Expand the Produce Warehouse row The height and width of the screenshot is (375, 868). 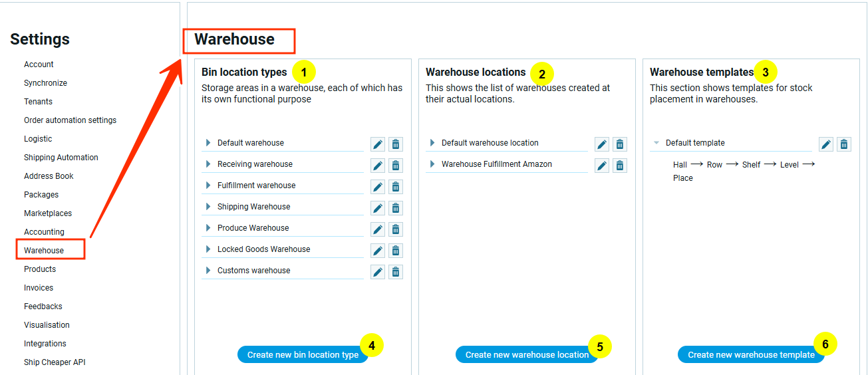[208, 228]
